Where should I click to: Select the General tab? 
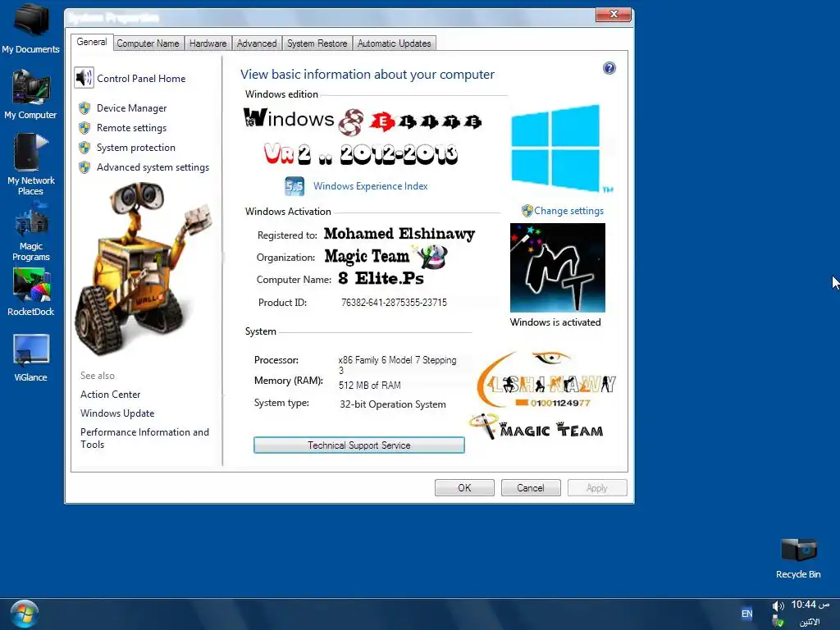click(x=92, y=42)
